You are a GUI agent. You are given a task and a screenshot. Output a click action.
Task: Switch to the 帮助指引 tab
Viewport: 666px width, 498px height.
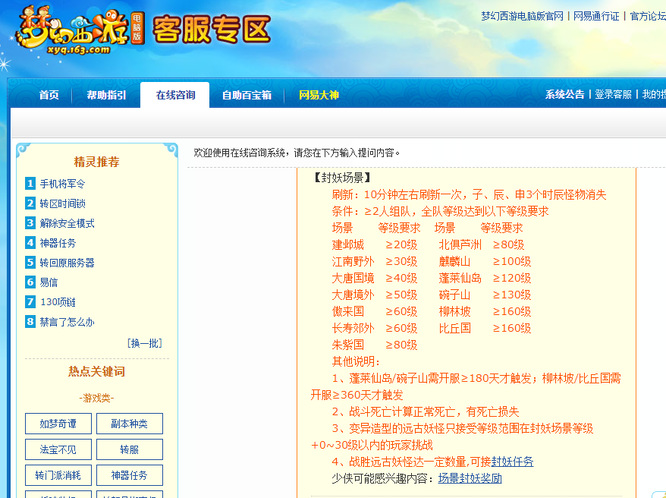pos(106,95)
